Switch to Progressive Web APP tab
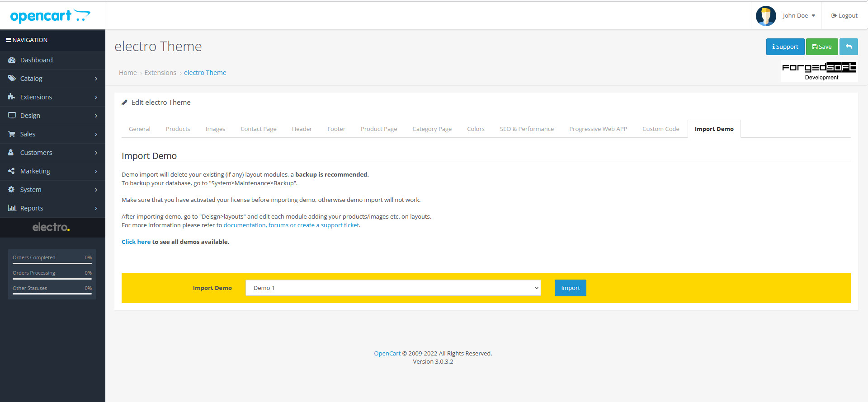Viewport: 868px width, 402px height. pos(598,129)
